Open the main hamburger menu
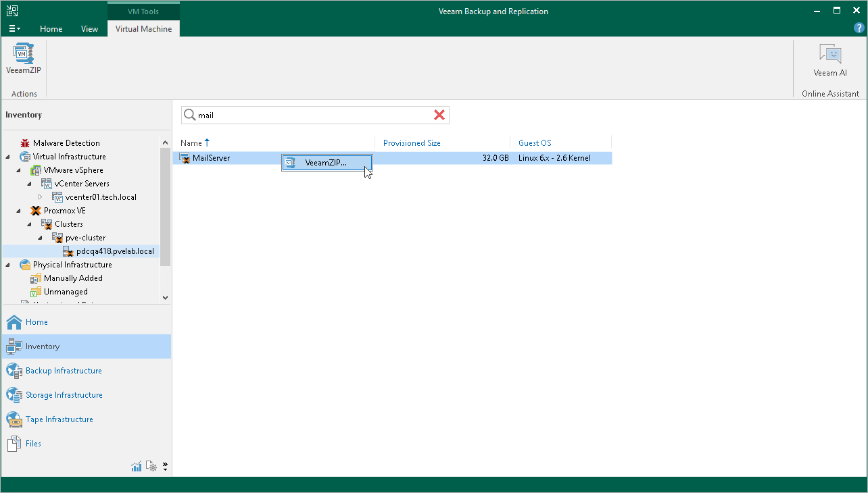 click(x=14, y=28)
